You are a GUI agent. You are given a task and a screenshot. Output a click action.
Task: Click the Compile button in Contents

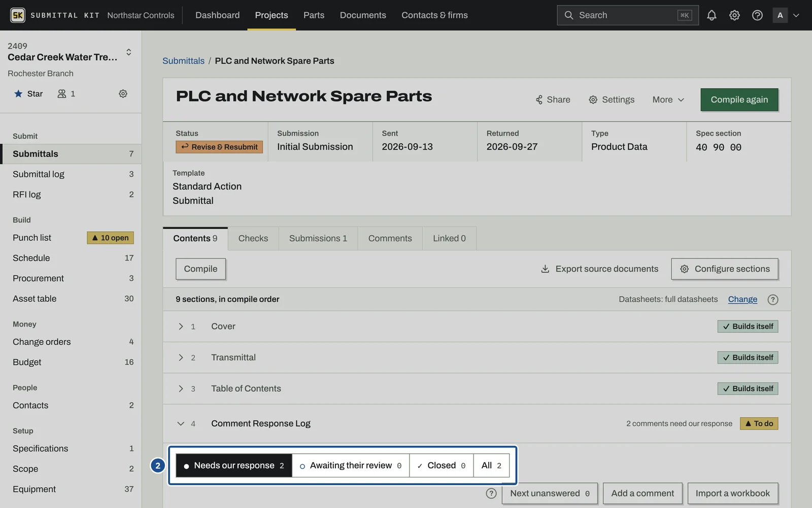200,269
